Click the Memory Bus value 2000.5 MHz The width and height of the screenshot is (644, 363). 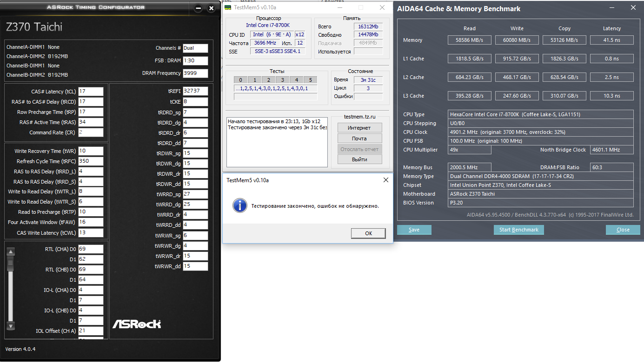[470, 167]
